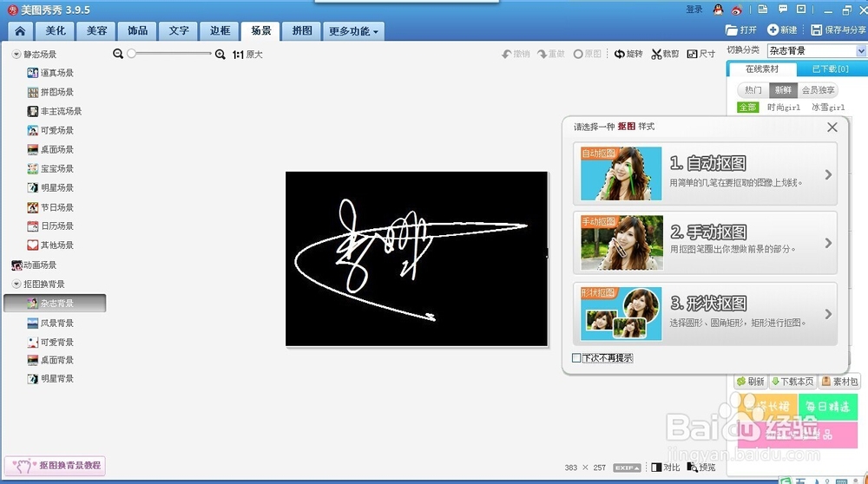Choose 1. 自动抠图 option
The height and width of the screenshot is (484, 868).
click(x=705, y=173)
